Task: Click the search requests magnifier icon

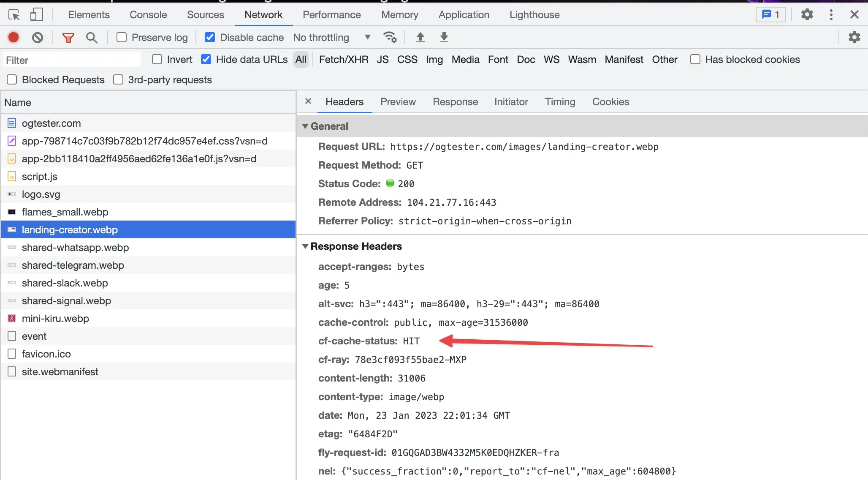Action: coord(92,37)
